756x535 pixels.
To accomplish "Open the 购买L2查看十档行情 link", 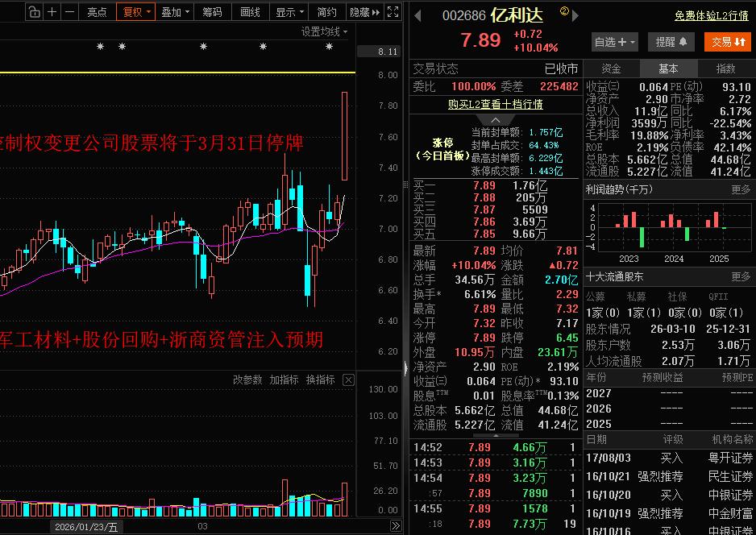I will (x=495, y=104).
